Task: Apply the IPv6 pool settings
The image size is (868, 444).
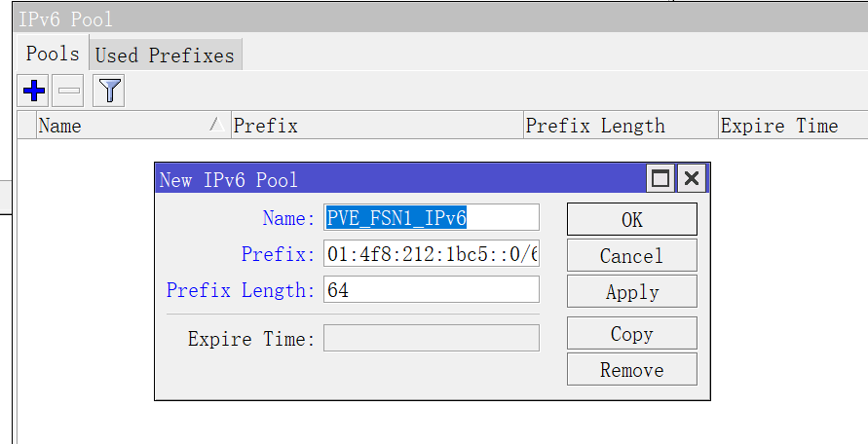Action: (631, 292)
